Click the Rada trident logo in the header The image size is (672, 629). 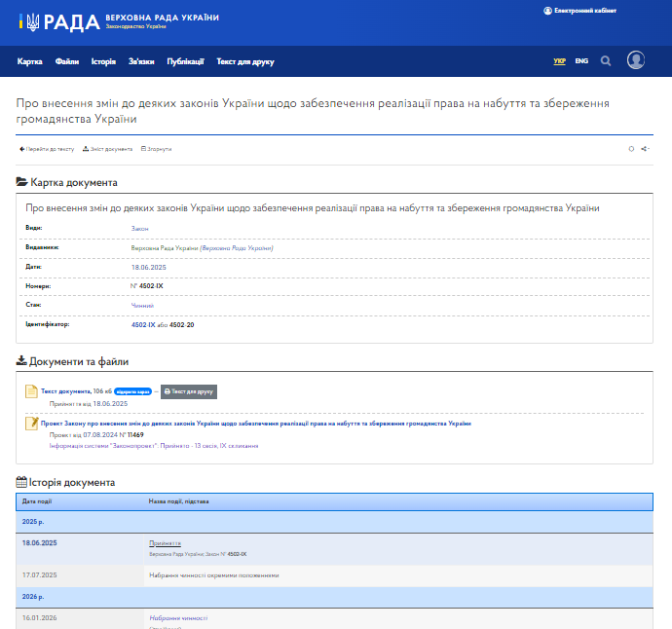point(32,21)
